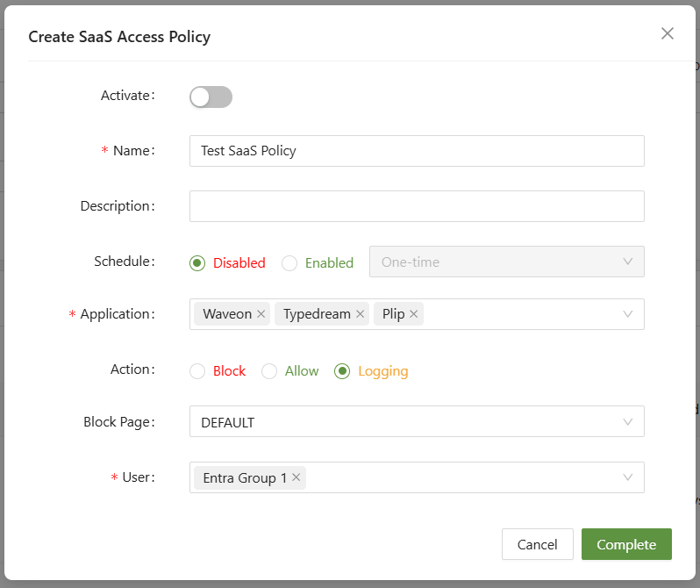Choose the Block action option
The width and height of the screenshot is (700, 588).
[197, 371]
